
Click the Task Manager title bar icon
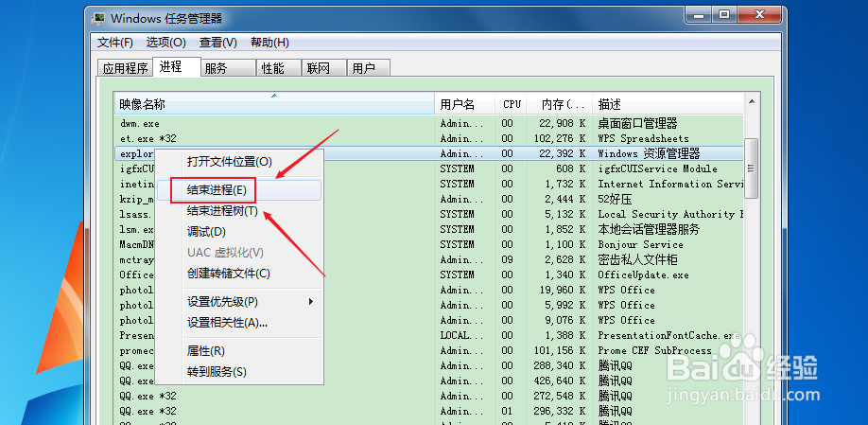99,18
